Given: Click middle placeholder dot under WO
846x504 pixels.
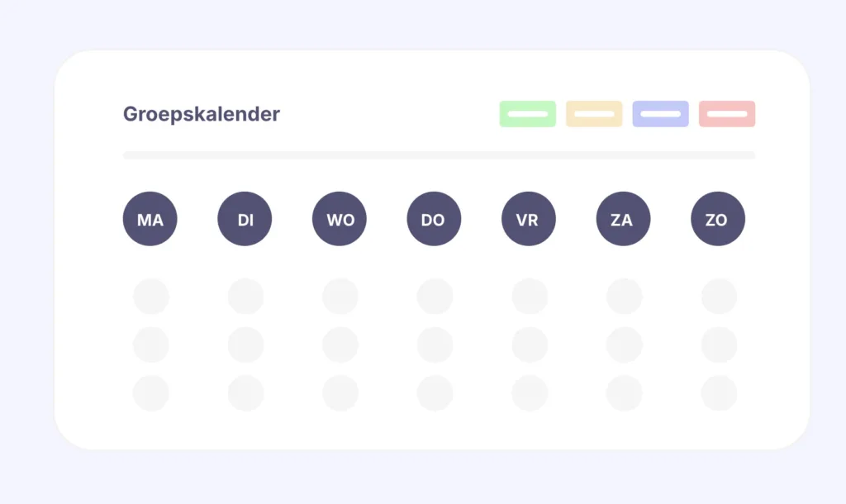Looking at the screenshot, I should [340, 345].
